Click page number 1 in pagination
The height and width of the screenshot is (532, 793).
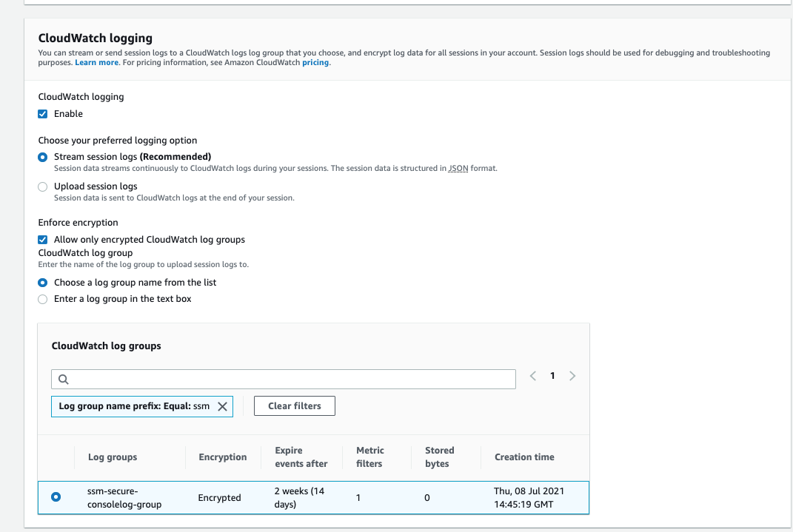552,376
